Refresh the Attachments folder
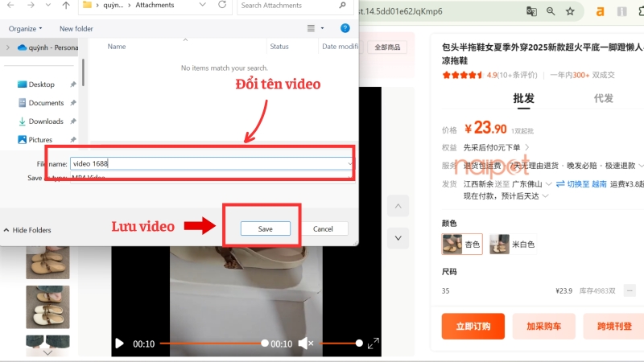Viewport: 644px width, 362px height. point(222,5)
